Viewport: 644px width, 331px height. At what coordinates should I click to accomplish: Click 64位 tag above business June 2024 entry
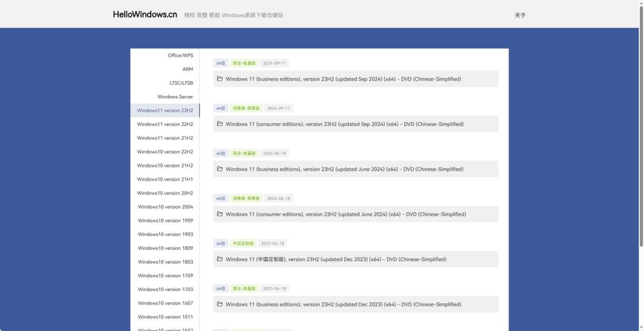pos(221,153)
